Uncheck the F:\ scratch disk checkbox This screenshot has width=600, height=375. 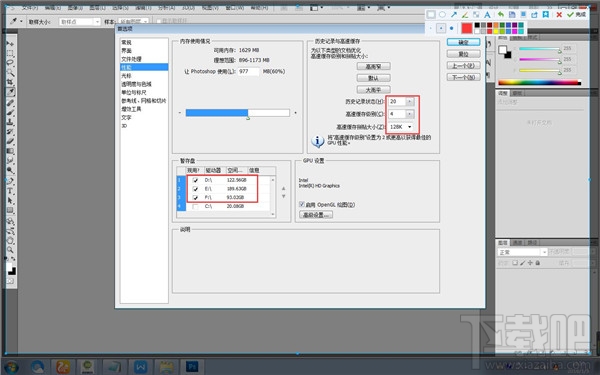pyautogui.click(x=195, y=197)
